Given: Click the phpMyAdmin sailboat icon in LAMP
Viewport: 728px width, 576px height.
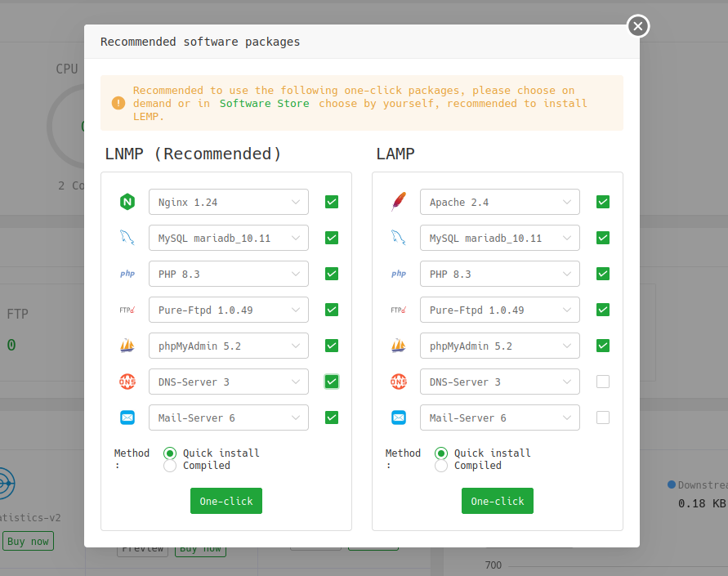Looking at the screenshot, I should click(399, 346).
